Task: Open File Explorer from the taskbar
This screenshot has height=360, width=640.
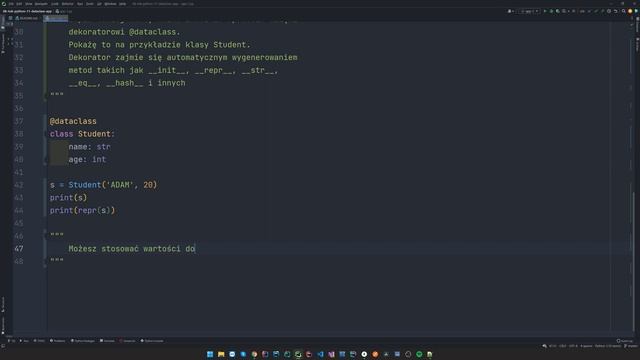Action: [x=221, y=354]
